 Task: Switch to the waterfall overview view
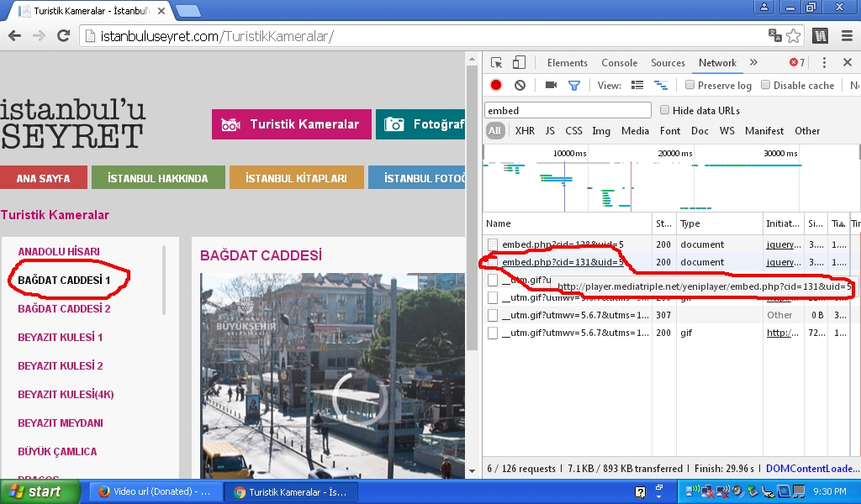661,85
